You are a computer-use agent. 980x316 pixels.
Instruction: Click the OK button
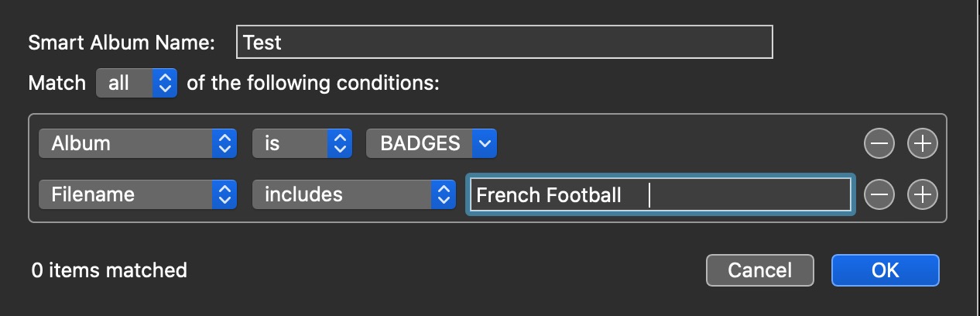click(885, 270)
